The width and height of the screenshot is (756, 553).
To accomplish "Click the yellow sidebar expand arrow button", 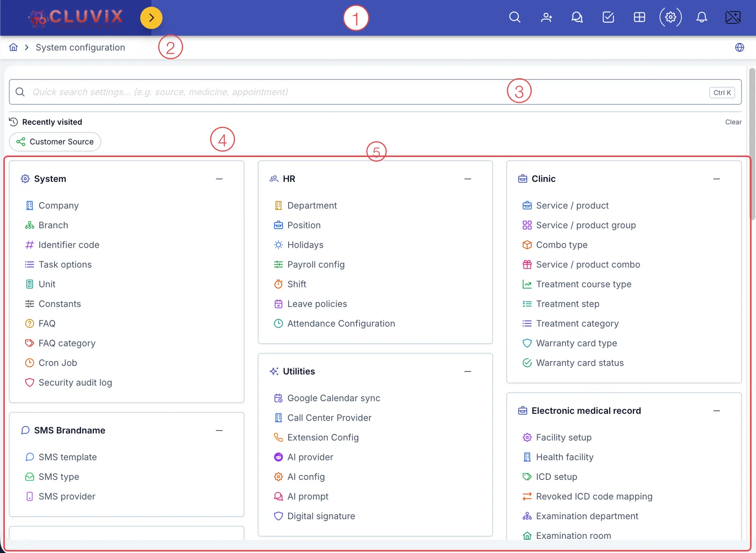I will tap(151, 18).
